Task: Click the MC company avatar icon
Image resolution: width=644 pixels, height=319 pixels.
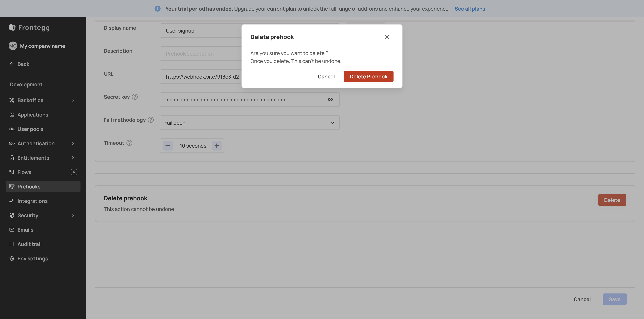Action: click(x=13, y=46)
